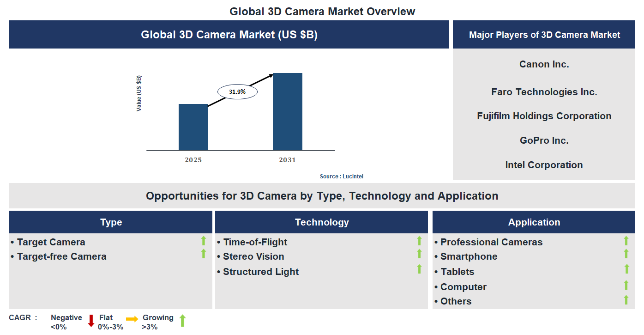Viewport: 644px width, 335px height.
Task: Click the Intel Corporation entry
Action: [544, 165]
